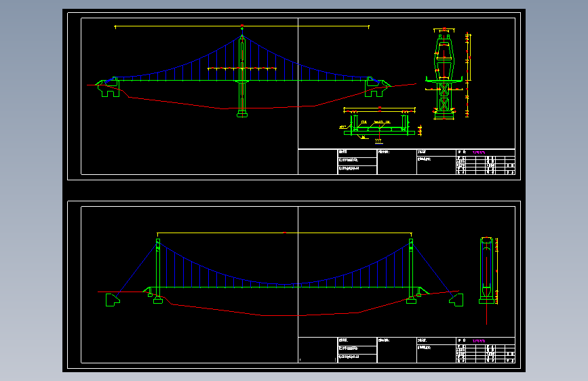The height and width of the screenshot is (381, 588).
Task: Select the right tower of the lower bridge
Action: (411, 270)
